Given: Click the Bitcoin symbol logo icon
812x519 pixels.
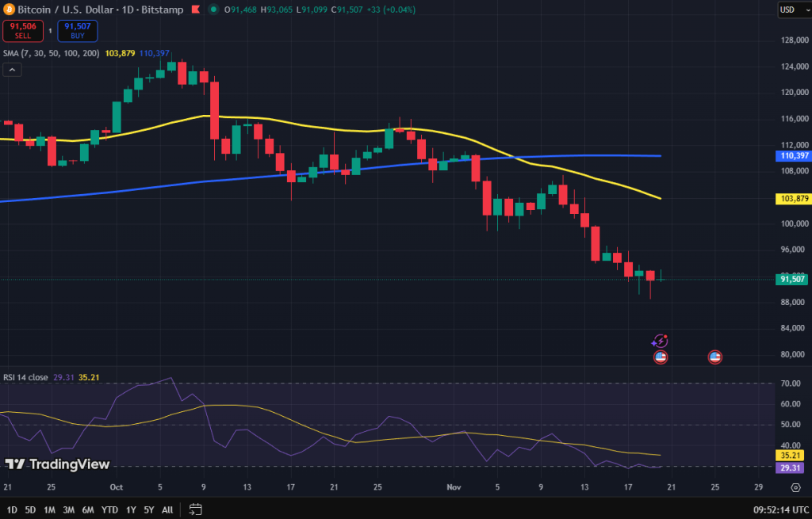Looking at the screenshot, I should coord(9,10).
